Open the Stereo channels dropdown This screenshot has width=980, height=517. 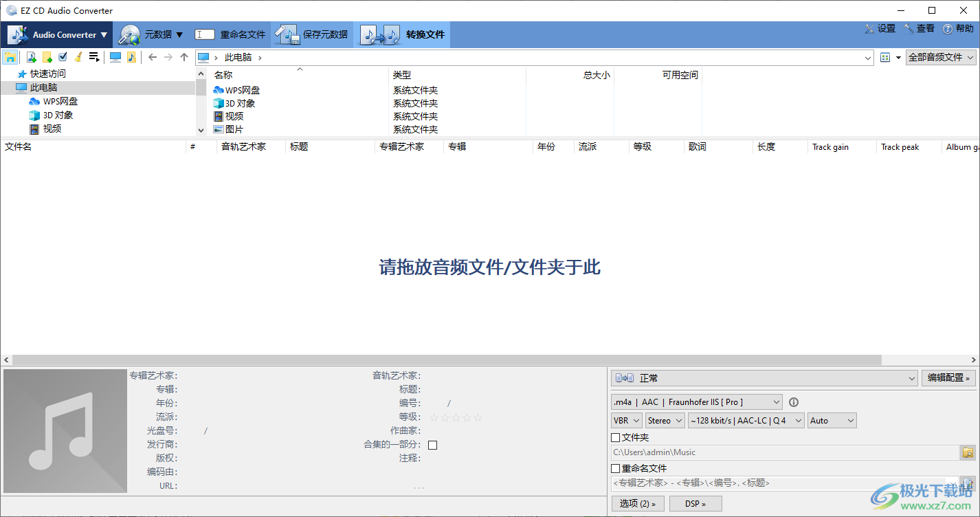pyautogui.click(x=665, y=421)
